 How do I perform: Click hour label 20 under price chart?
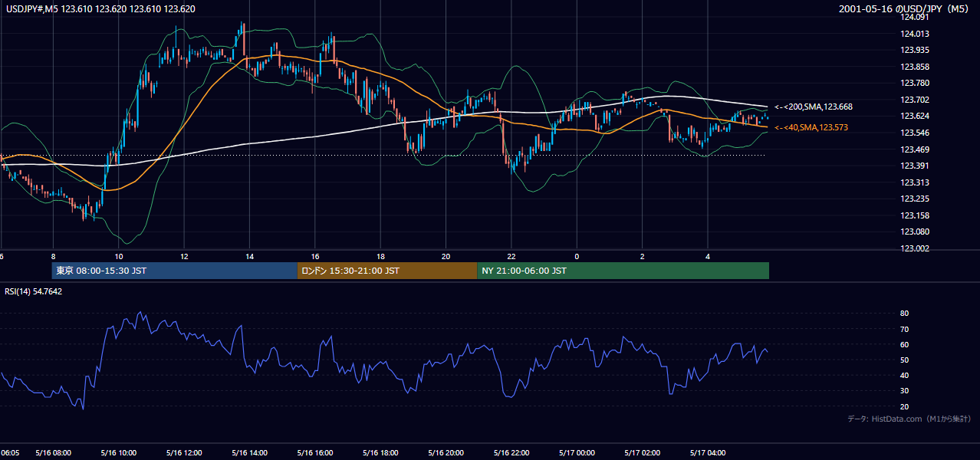click(446, 256)
